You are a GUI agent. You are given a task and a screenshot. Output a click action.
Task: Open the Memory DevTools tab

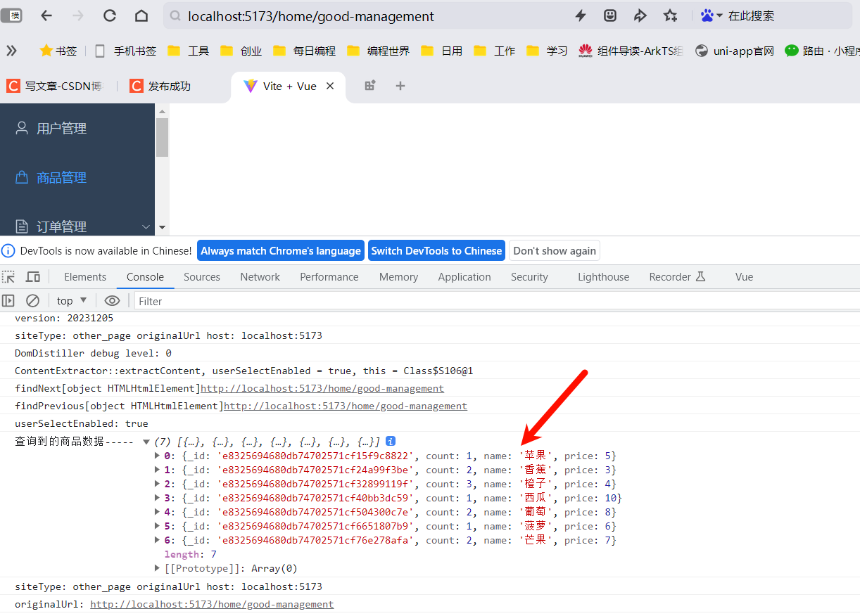398,276
